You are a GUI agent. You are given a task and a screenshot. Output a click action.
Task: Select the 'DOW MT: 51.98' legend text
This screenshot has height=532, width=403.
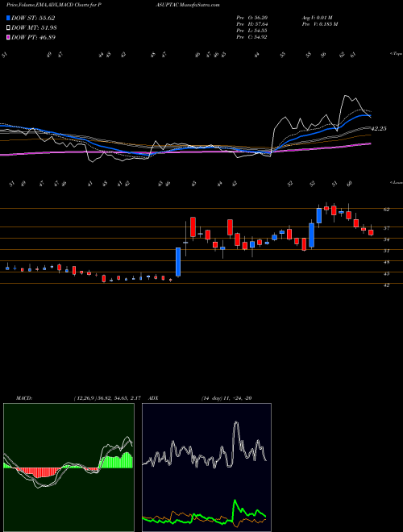[x=35, y=28]
